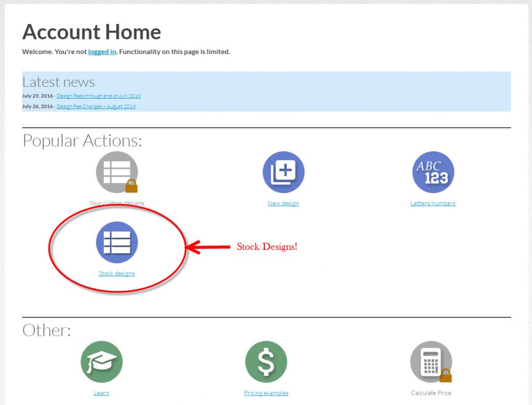Click the 'Stock designs' text link
This screenshot has height=405, width=532.
[116, 274]
